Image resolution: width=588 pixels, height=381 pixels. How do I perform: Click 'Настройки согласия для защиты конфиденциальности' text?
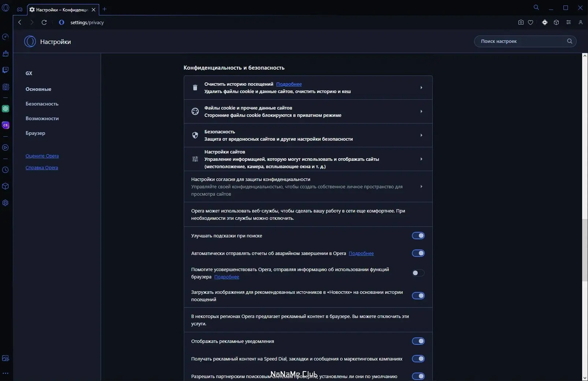[x=251, y=179]
